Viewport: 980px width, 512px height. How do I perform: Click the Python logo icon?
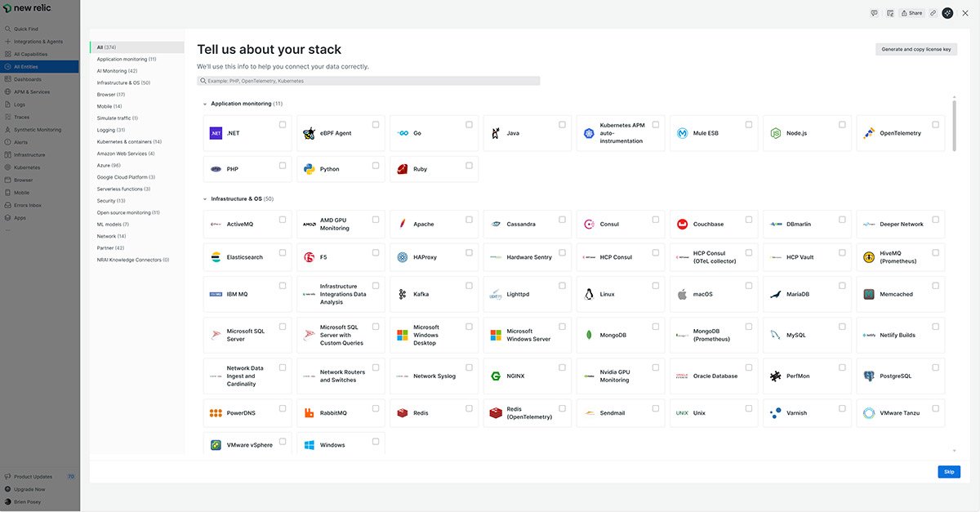click(x=309, y=169)
